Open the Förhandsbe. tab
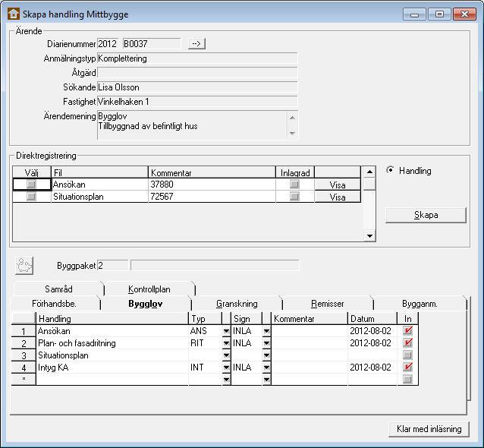The height and width of the screenshot is (448, 484). [55, 304]
